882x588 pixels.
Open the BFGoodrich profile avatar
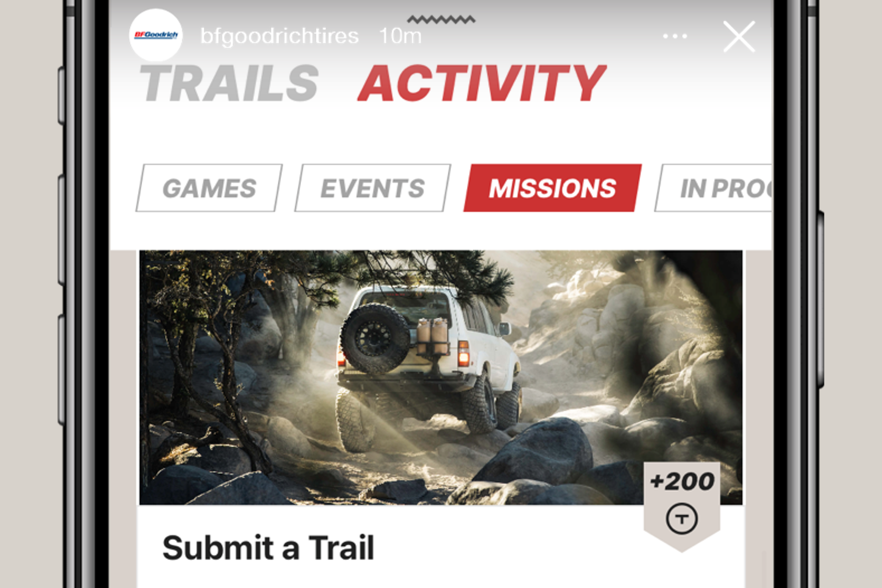click(x=156, y=35)
